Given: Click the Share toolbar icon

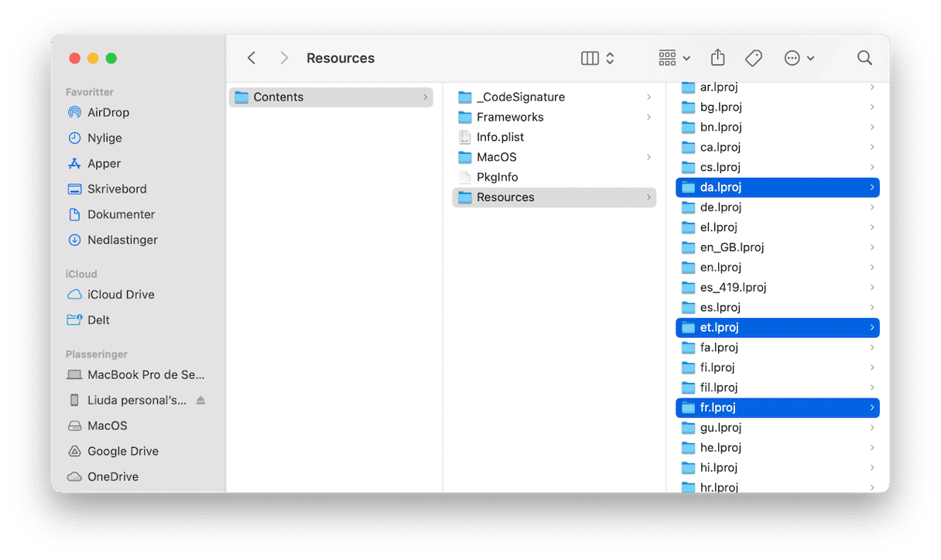Looking at the screenshot, I should (718, 58).
